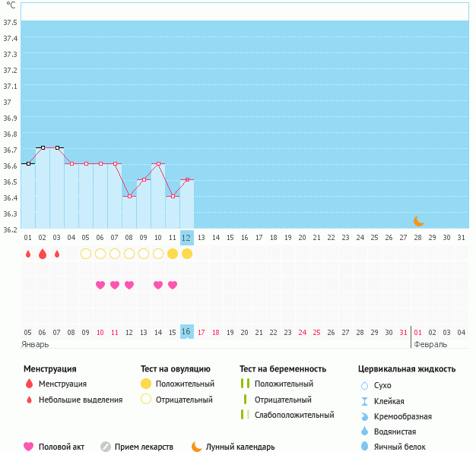The image size is (476, 452).
Task: Click the heart icon on cycle day 10
Action: (158, 285)
